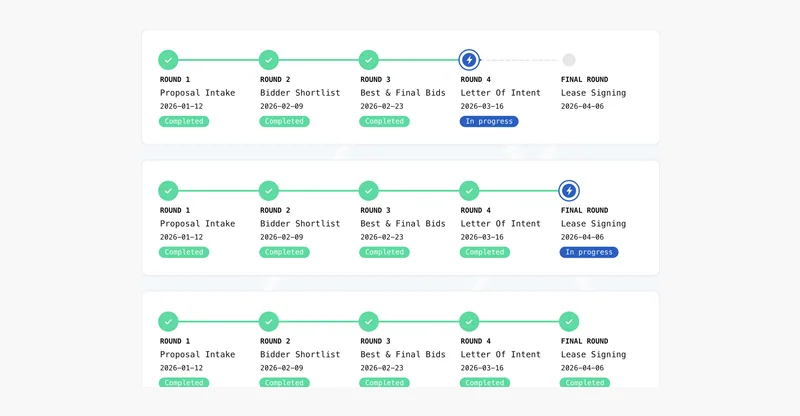800x416 pixels.
Task: Click 'Proposal Intake' title in bottom card
Action: [x=197, y=354]
